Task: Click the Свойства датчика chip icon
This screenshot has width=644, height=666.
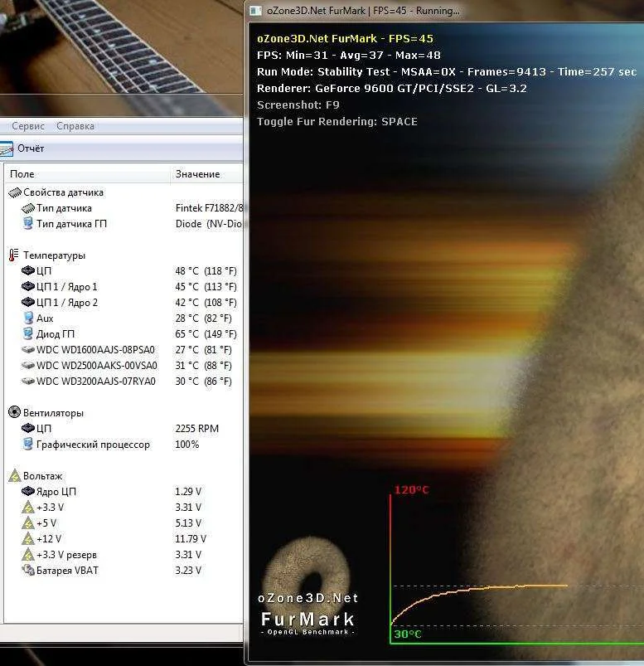Action: tap(15, 192)
